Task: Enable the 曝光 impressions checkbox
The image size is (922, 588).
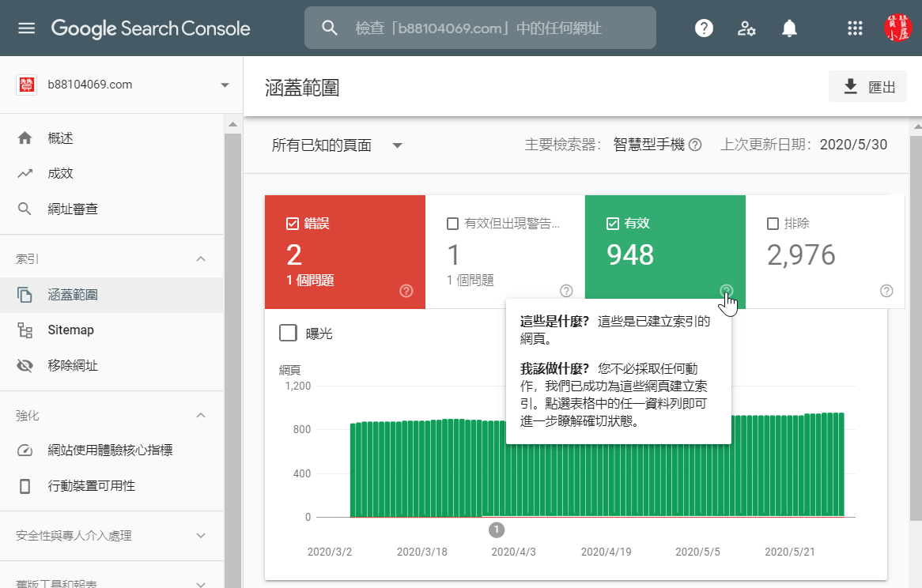Action: [x=288, y=333]
